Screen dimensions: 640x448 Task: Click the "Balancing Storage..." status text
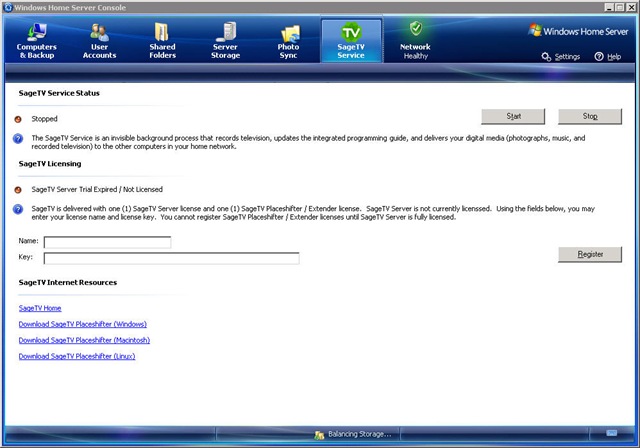click(360, 434)
